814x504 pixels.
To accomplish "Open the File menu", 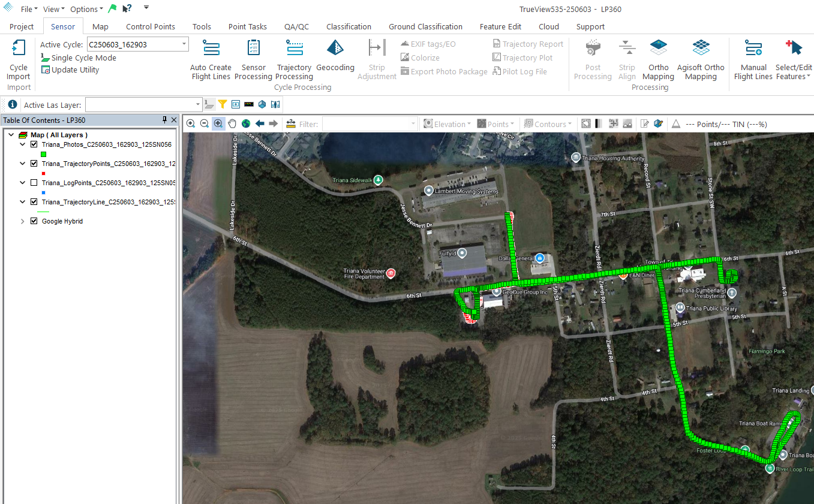I will coord(29,9).
